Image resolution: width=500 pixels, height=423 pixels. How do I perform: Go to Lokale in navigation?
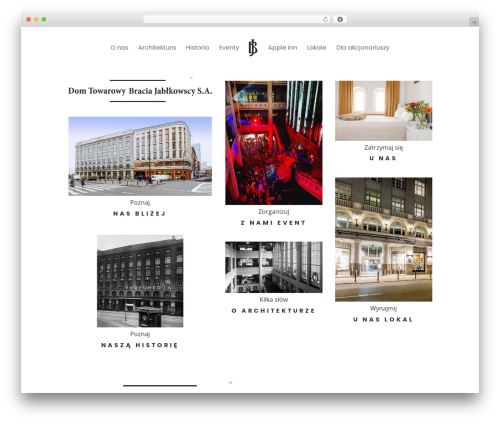[x=316, y=48]
